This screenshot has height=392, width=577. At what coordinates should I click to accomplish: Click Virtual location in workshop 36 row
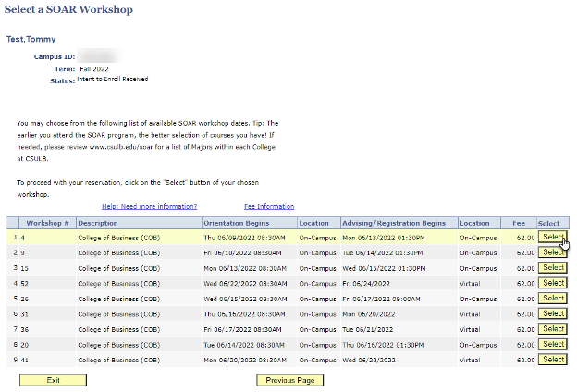[470, 329]
